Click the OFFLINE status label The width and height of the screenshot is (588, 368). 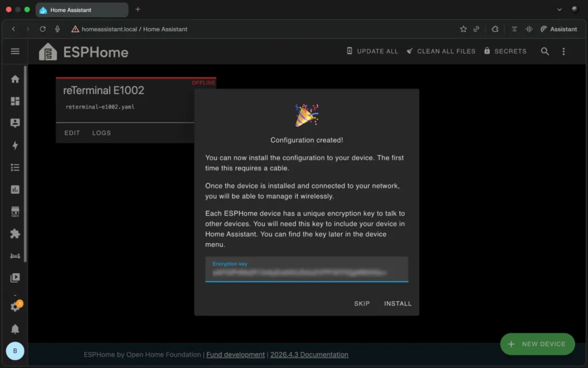point(204,83)
